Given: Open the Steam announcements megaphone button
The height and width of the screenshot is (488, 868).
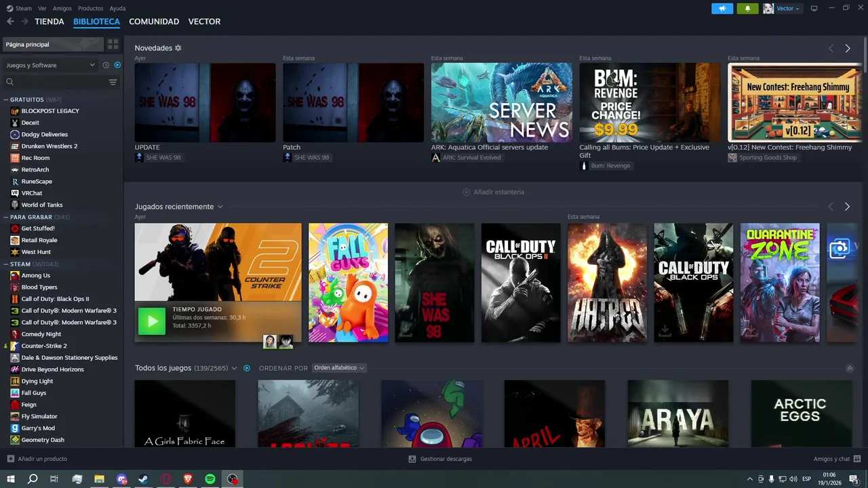Looking at the screenshot, I should [722, 8].
